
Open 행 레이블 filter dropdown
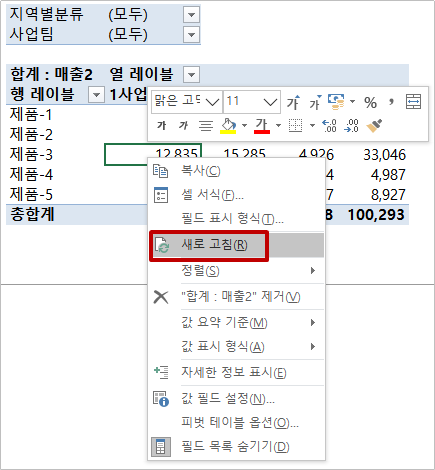coord(96,95)
